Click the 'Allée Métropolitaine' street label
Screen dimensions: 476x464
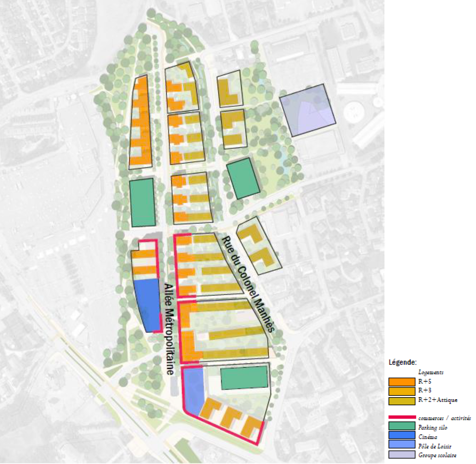[170, 329]
